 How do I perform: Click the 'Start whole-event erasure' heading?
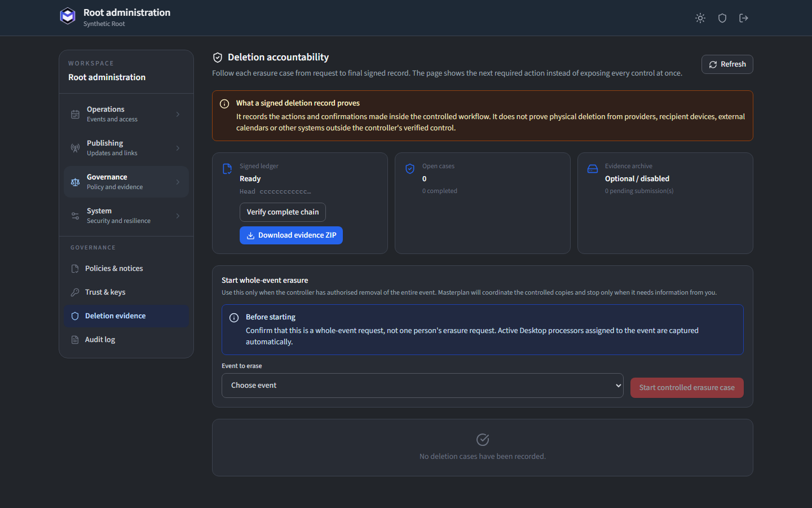coord(265,281)
